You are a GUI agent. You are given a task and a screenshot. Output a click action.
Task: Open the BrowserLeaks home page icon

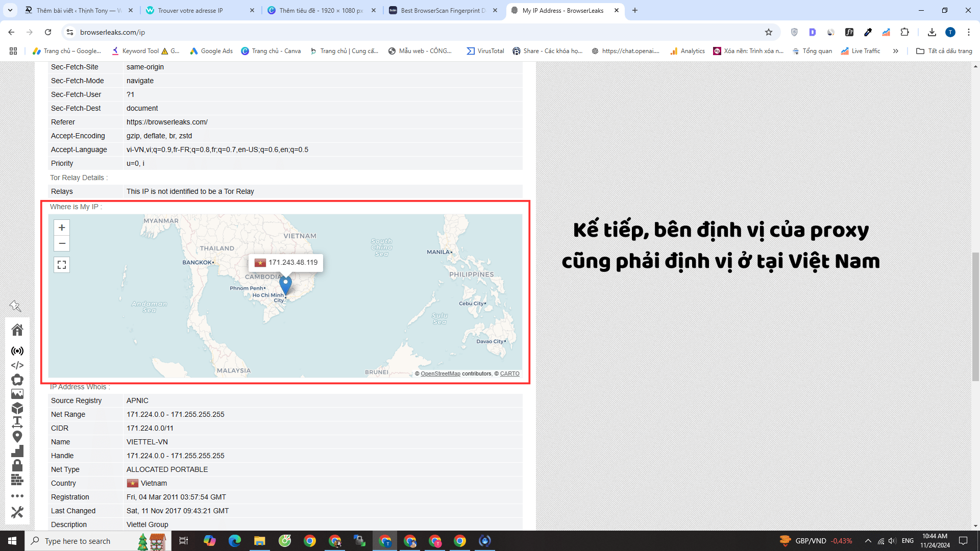pos(17,330)
